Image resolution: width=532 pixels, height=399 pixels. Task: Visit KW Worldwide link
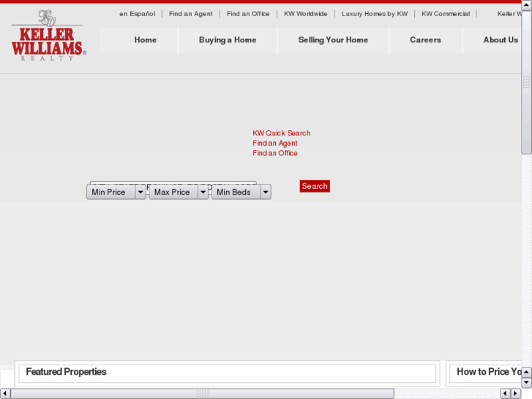306,14
